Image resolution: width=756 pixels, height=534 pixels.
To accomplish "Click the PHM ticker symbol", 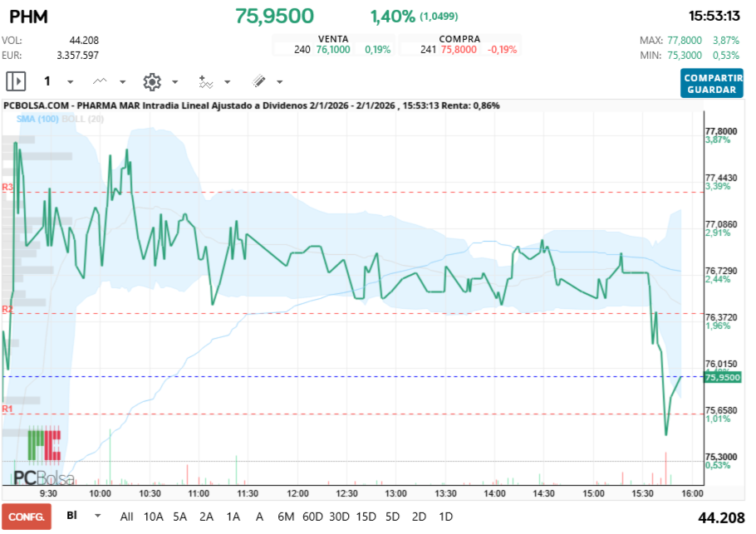I will pyautogui.click(x=28, y=16).
